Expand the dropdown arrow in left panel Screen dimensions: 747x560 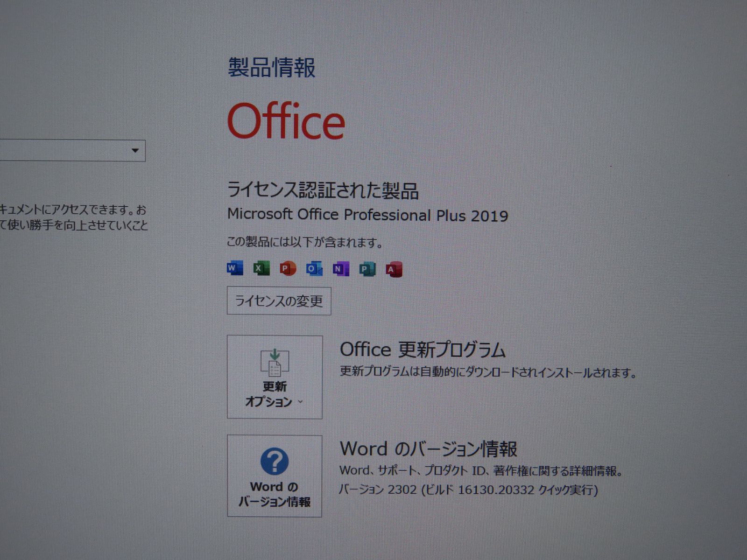[x=135, y=150]
